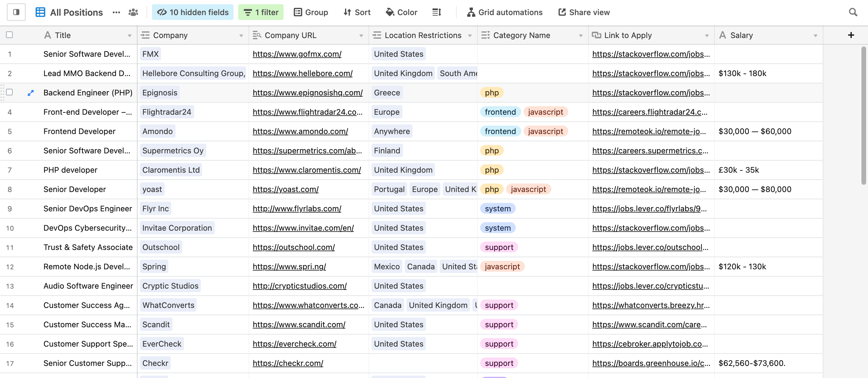868x378 pixels.
Task: Click the search magnifier icon
Action: click(853, 12)
